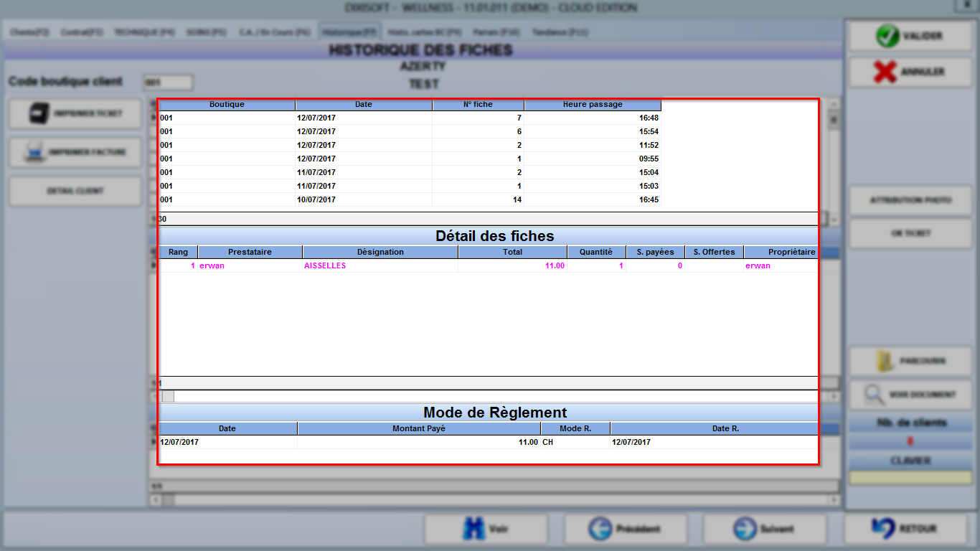Click the Montant Payé column header
Viewport: 980px width, 551px height.
(419, 428)
